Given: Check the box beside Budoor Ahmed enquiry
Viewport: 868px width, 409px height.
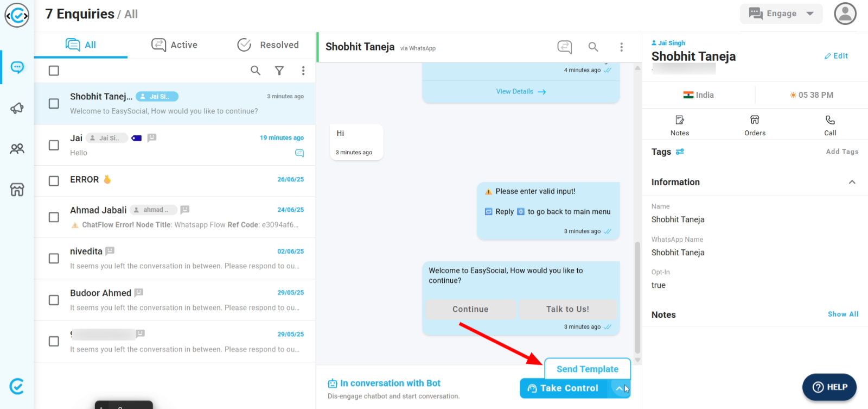Looking at the screenshot, I should pyautogui.click(x=54, y=300).
